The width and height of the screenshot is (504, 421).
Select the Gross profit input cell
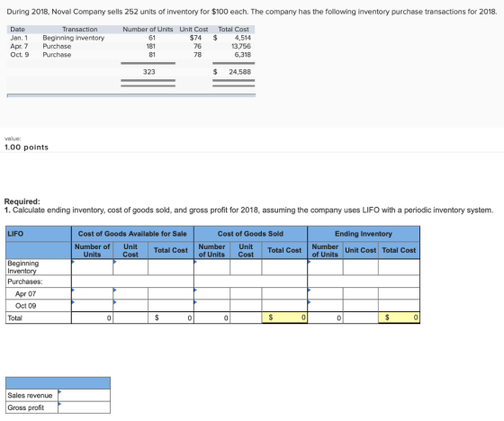click(84, 408)
